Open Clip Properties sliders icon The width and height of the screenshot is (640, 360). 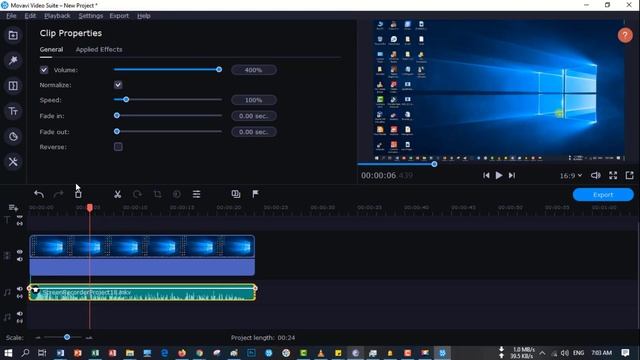click(196, 194)
